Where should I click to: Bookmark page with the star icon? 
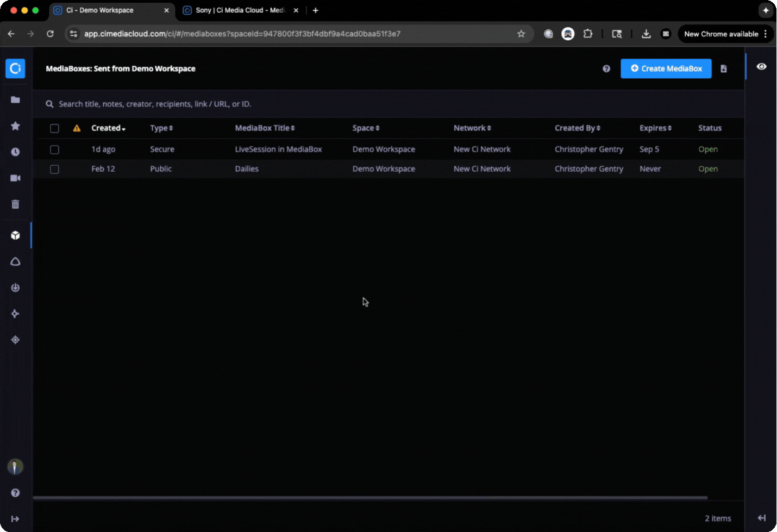click(521, 34)
